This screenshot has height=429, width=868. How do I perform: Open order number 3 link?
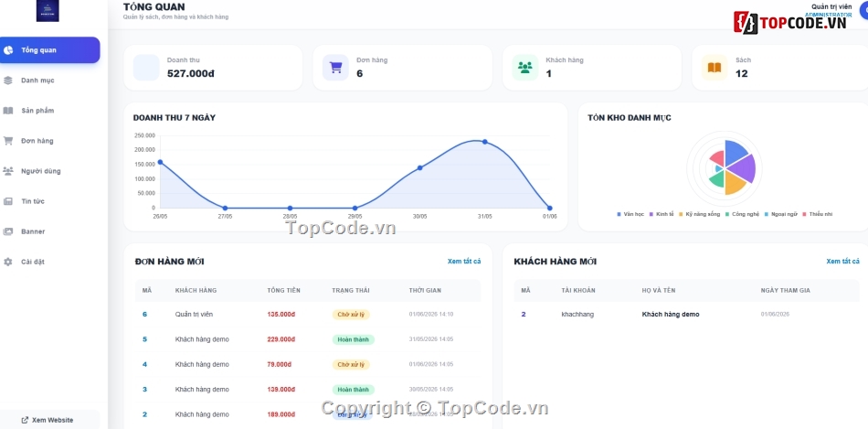tap(145, 389)
